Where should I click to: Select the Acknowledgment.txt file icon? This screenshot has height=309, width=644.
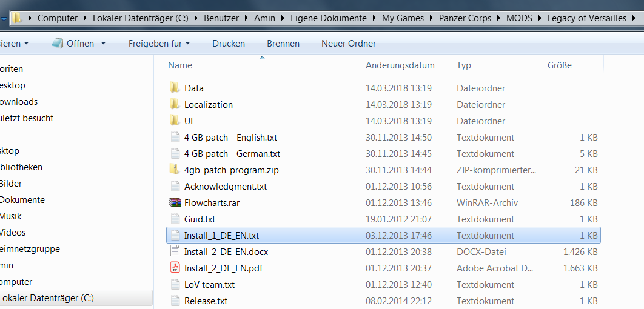[x=175, y=186]
